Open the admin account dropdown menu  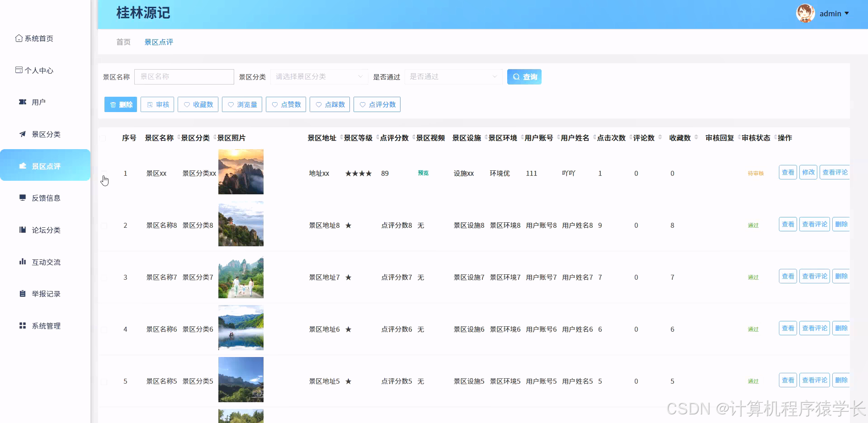pos(833,14)
